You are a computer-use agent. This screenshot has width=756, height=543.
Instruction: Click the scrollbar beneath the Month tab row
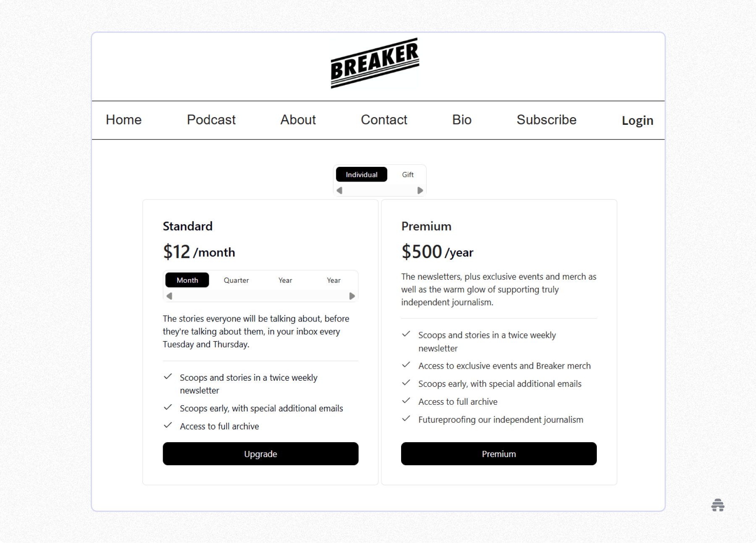[x=260, y=296]
